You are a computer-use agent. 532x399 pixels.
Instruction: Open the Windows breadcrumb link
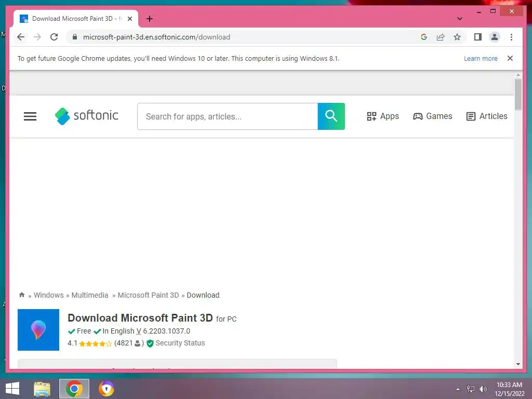pyautogui.click(x=48, y=295)
